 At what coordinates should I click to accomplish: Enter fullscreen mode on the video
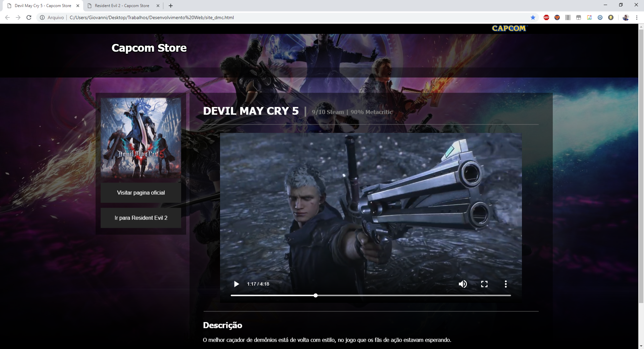(x=484, y=284)
